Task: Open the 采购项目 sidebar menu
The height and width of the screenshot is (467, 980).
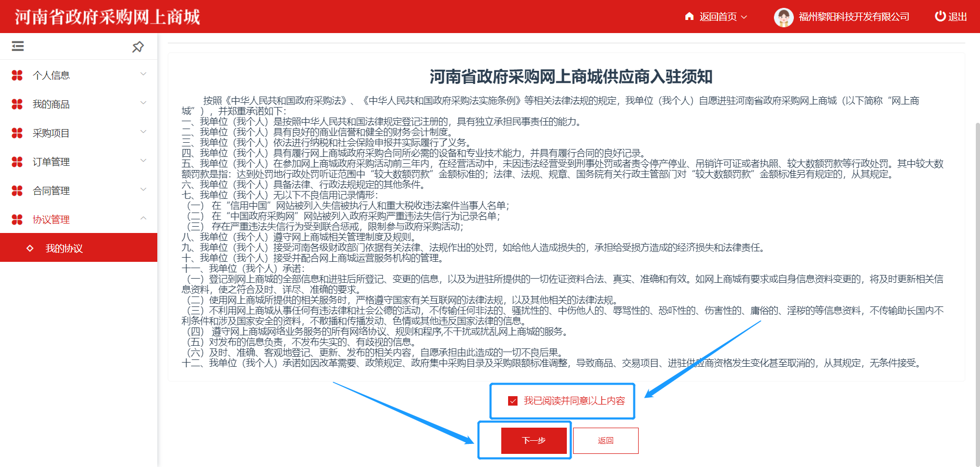Action: (x=79, y=133)
